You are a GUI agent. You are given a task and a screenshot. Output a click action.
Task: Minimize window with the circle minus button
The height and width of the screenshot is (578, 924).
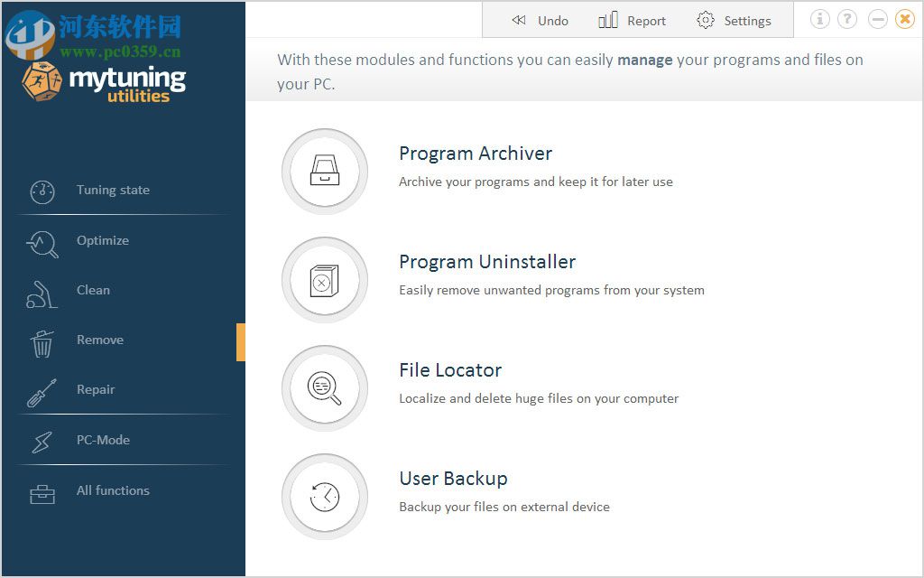877,20
